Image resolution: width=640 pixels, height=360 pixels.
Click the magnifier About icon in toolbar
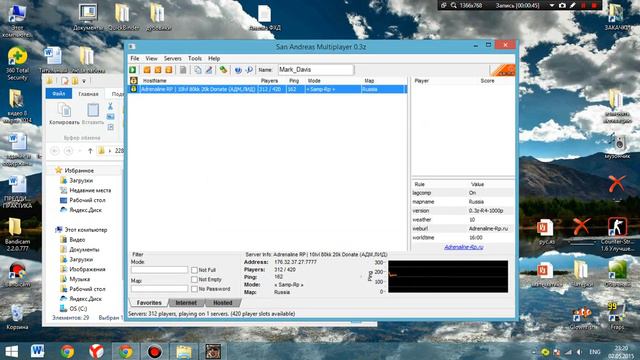249,70
